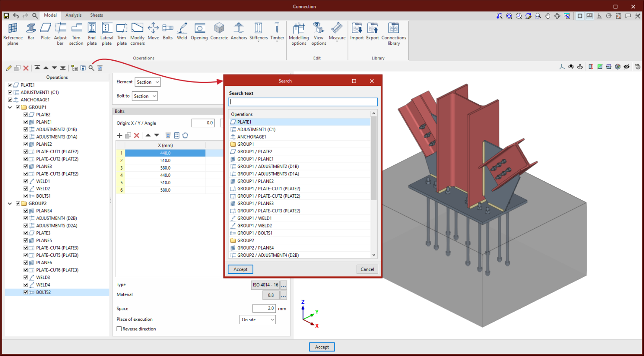Select the Stiffeners tool
The image size is (644, 356).
pyautogui.click(x=258, y=31)
